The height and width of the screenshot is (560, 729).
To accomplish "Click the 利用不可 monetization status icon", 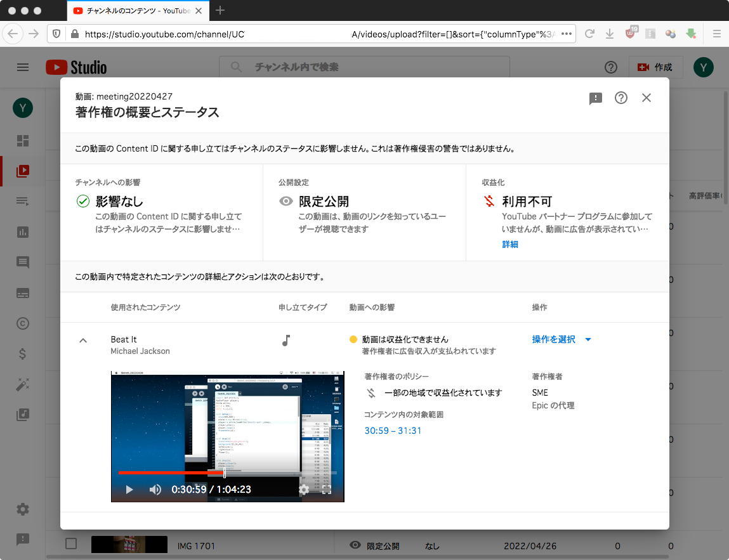I will [x=489, y=201].
